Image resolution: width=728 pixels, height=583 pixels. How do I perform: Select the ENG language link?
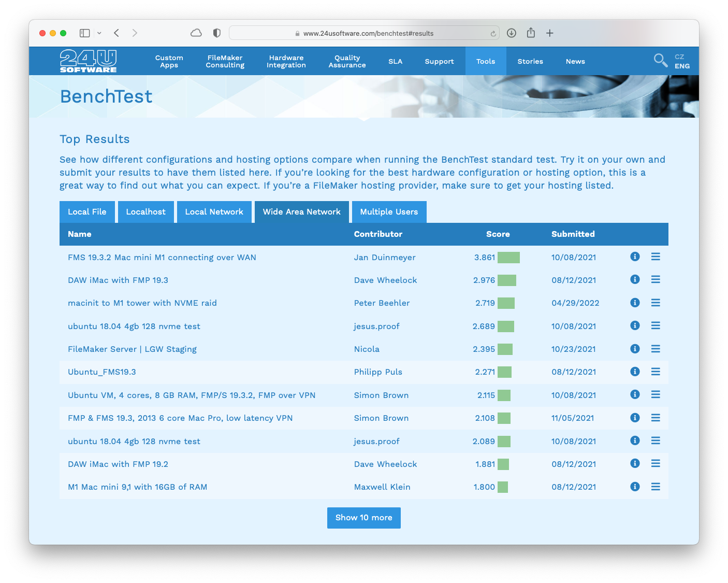(682, 66)
